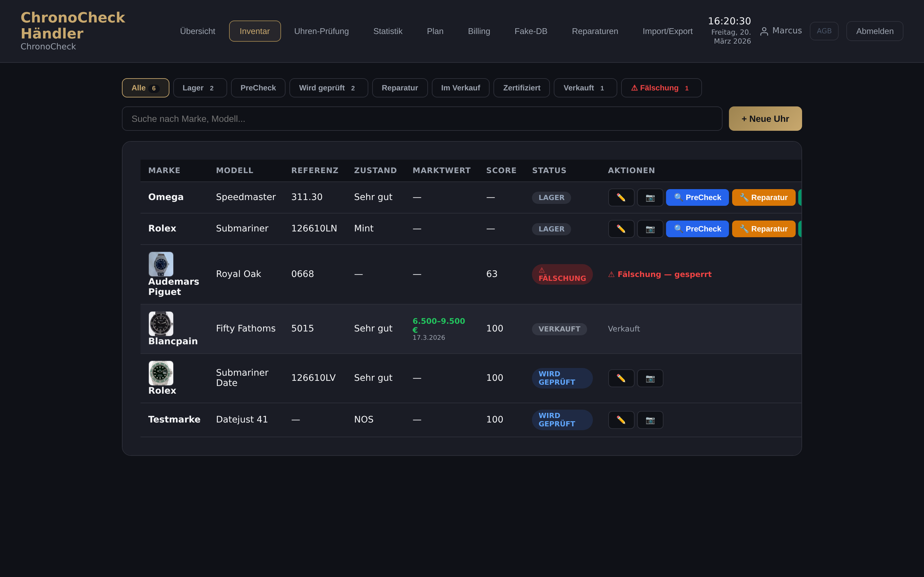924x577 pixels.
Task: Go to the Fake-DB section
Action: (x=531, y=31)
